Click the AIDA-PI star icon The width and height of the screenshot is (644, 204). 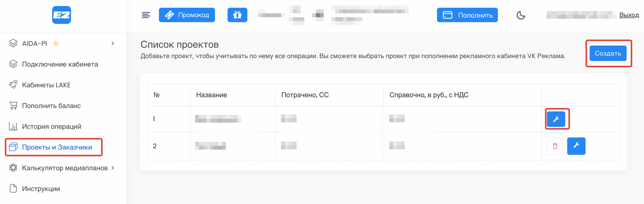point(56,43)
